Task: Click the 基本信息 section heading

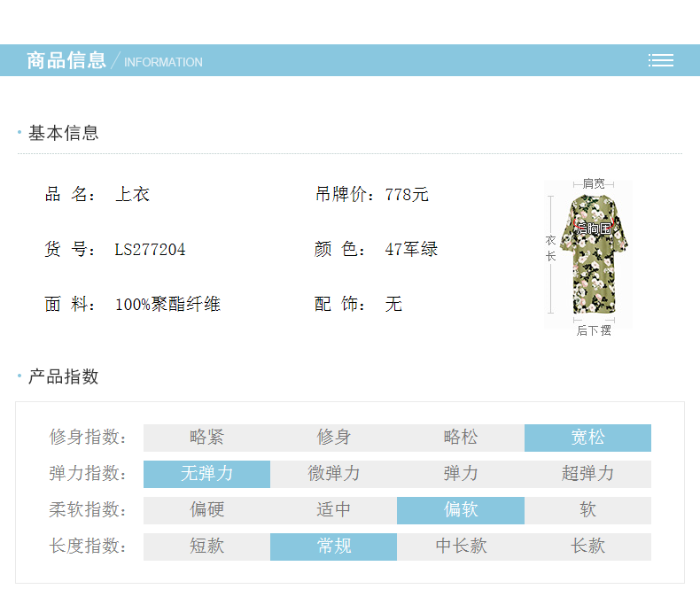Action: pyautogui.click(x=63, y=133)
